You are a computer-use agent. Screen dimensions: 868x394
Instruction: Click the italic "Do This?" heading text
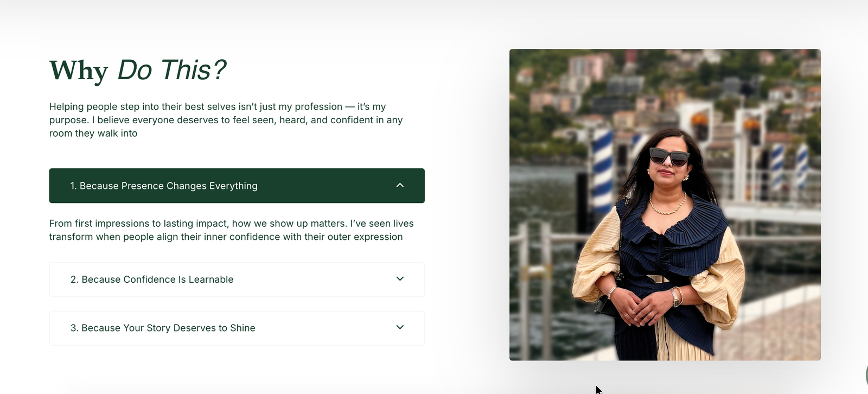[171, 70]
